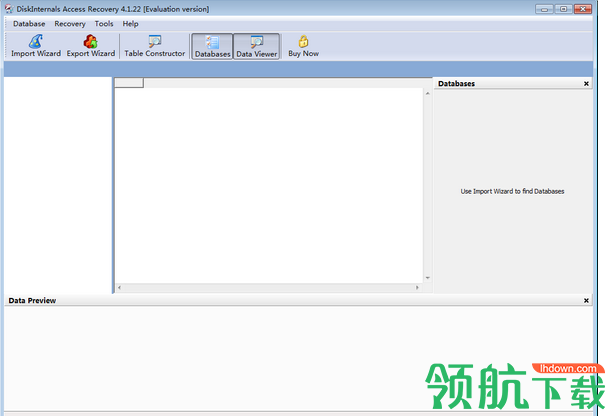Click the horizontal scrollbar right arrow
The width and height of the screenshot is (605, 416).
click(417, 287)
